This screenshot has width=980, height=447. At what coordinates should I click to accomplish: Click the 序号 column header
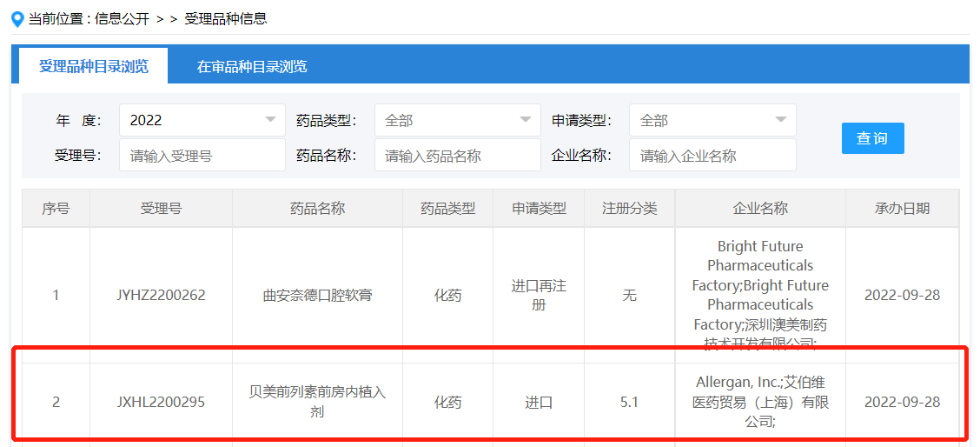tap(56, 209)
